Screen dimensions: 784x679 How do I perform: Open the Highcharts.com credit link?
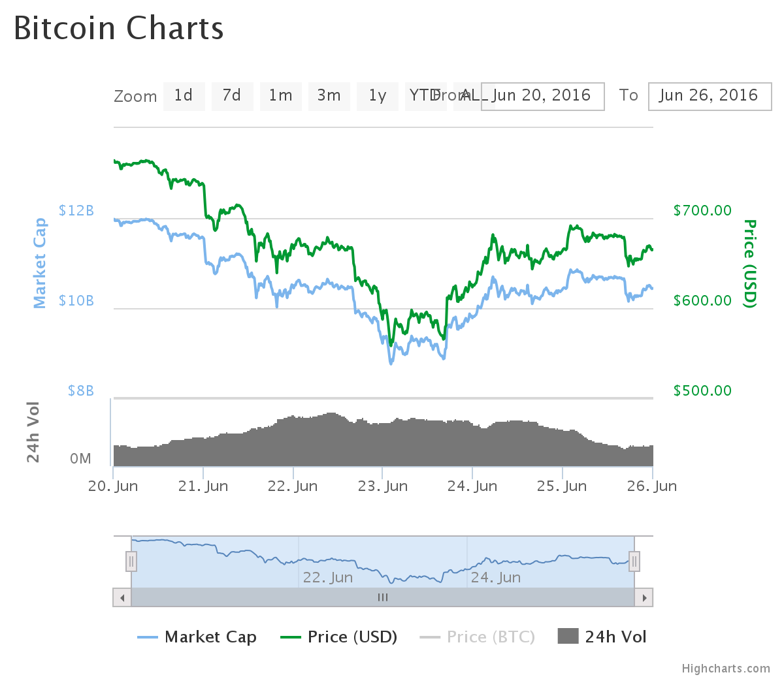pyautogui.click(x=726, y=669)
